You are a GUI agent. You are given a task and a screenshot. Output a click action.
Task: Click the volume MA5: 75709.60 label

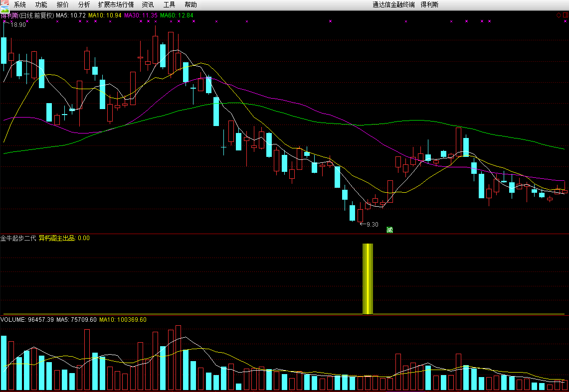(x=77, y=320)
